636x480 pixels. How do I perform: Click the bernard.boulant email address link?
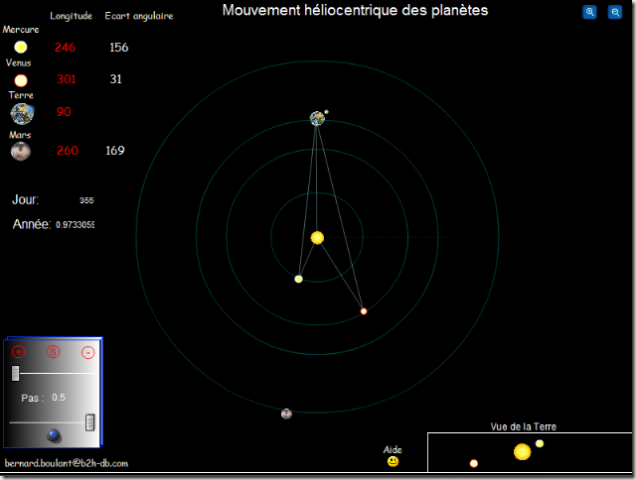67,464
